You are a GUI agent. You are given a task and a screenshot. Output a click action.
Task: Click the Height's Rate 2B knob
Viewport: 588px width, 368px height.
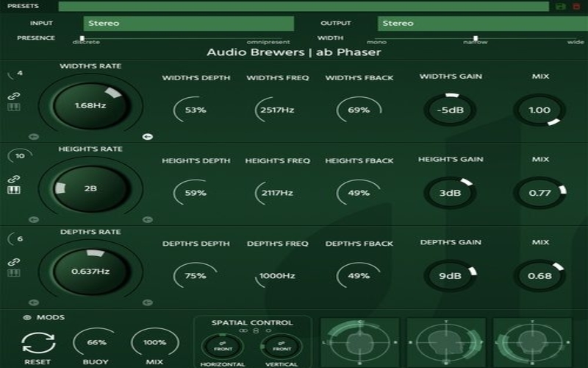point(90,189)
